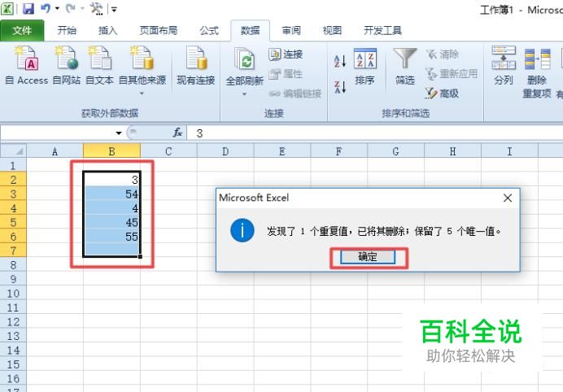Screen dimensions: 563x392
Task: Open the 视图 ribbon tab
Action: (332, 31)
